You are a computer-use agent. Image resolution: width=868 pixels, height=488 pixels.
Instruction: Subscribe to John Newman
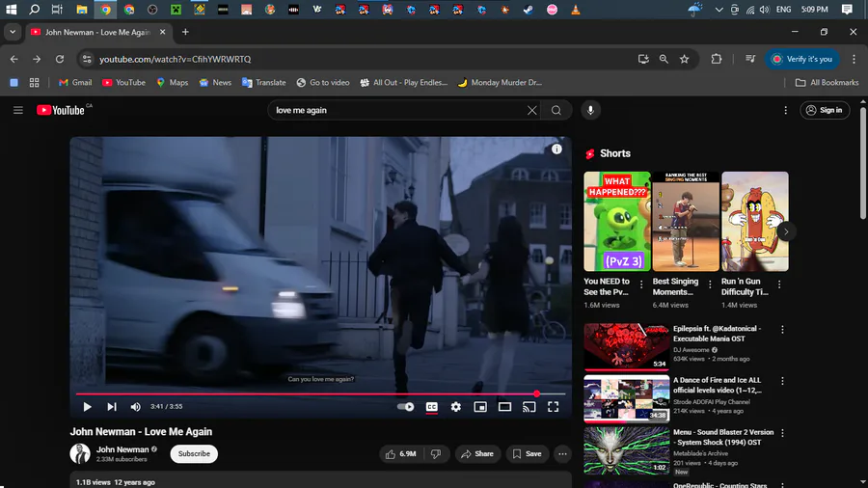pos(194,453)
